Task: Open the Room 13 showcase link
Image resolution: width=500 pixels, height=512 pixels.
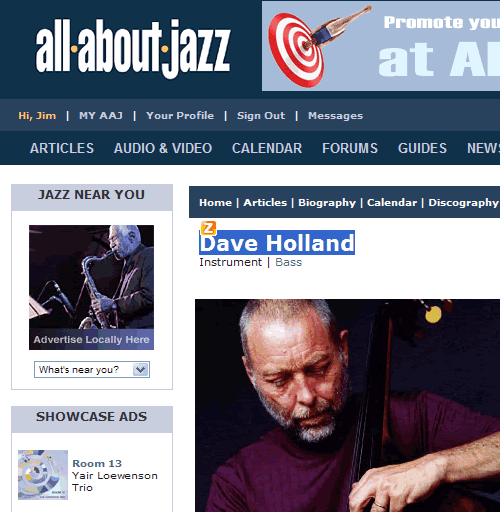Action: [x=97, y=463]
